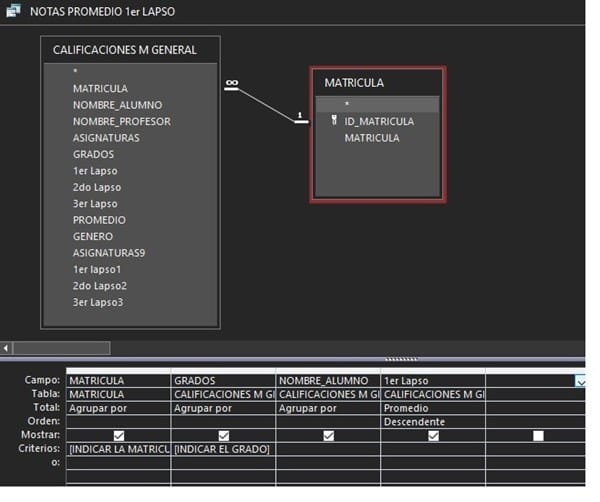Viewport: 600px width, 502px height.
Task: Click the Criterios cell under NOMBRE_ALUMNO
Action: (328, 449)
